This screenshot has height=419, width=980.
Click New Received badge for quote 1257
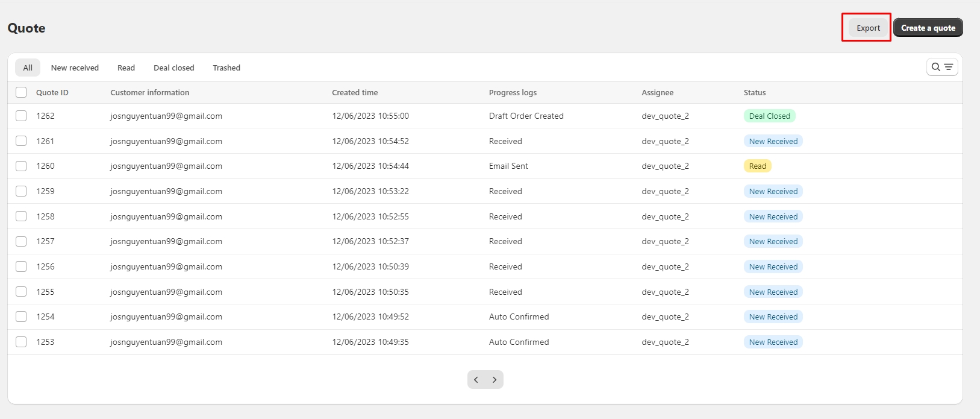point(773,242)
